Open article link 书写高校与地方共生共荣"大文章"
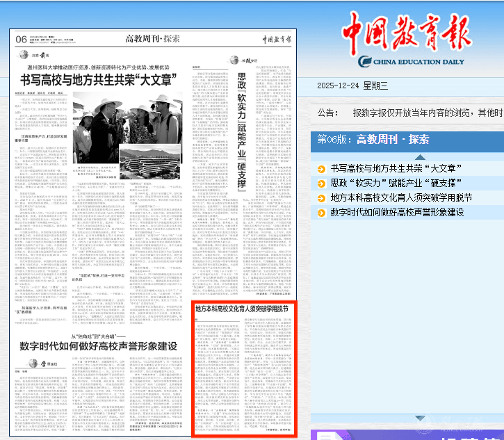 396,169
